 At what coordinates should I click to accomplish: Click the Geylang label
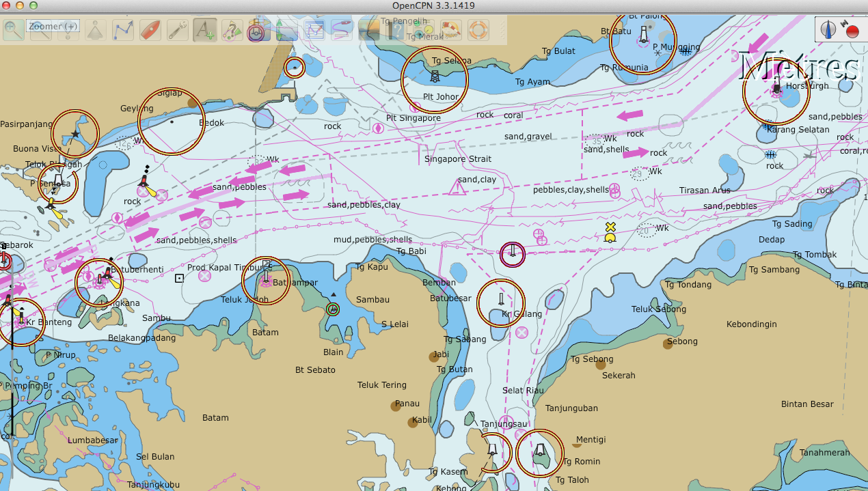point(137,109)
